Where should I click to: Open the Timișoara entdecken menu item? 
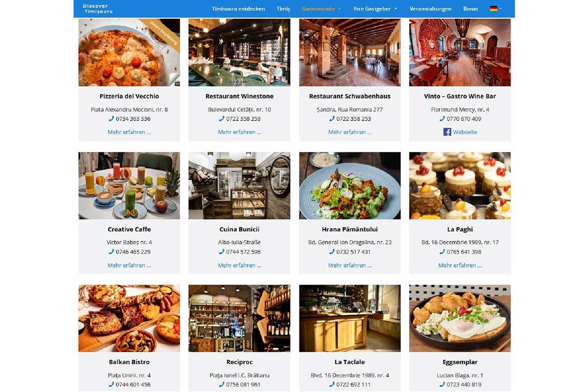click(x=238, y=9)
